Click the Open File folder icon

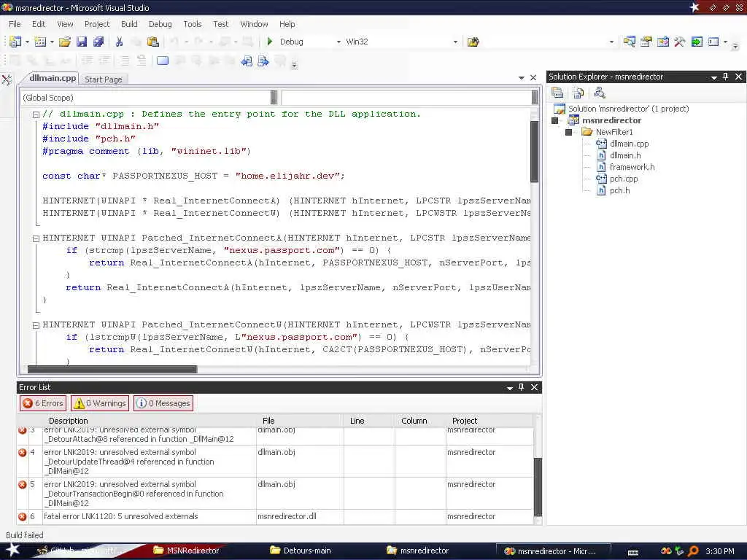coord(65,42)
